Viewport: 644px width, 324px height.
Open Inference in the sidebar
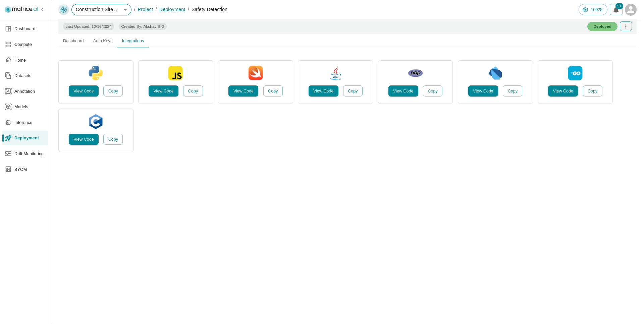pyautogui.click(x=25, y=123)
